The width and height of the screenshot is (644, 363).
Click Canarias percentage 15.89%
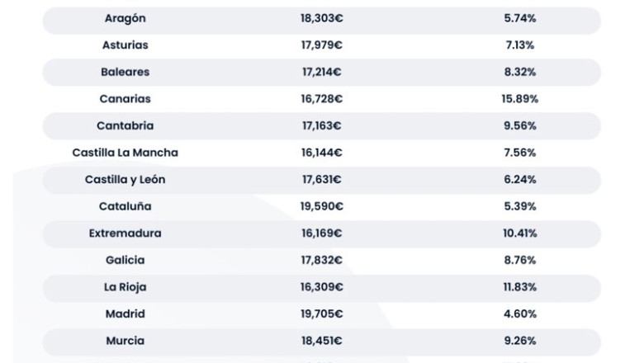click(x=520, y=99)
